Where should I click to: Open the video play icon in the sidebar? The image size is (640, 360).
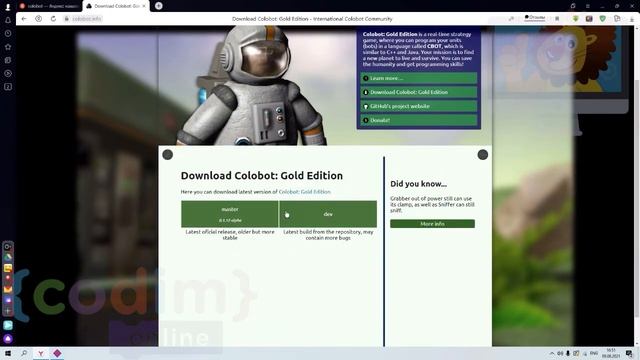point(8,73)
